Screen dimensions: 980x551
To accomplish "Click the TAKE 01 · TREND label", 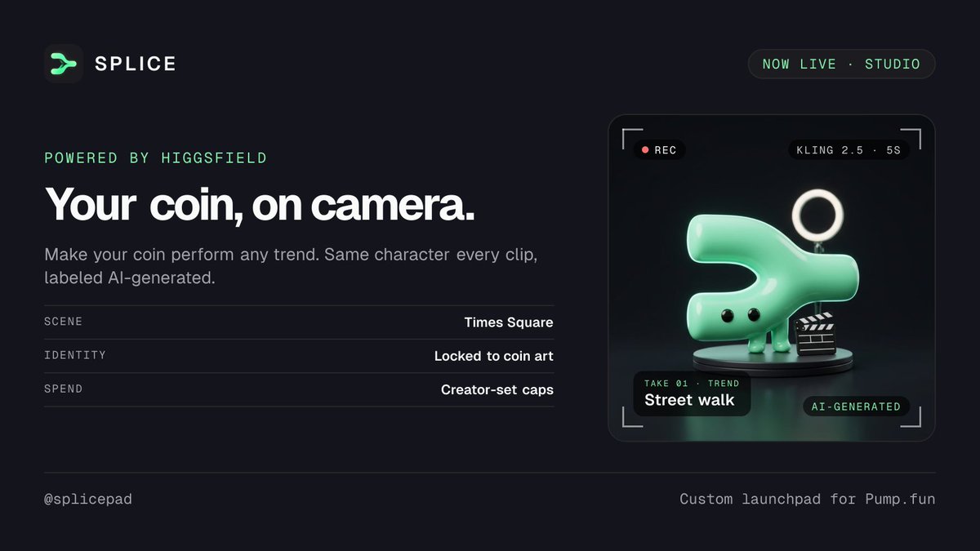I will pos(692,383).
